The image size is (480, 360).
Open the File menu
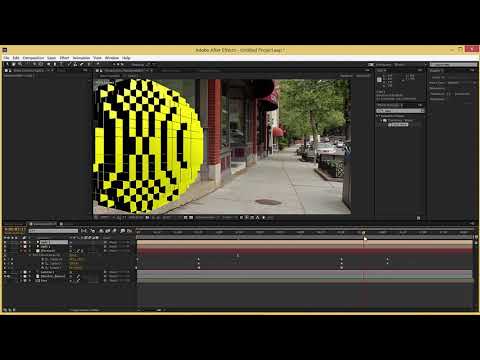[6, 58]
